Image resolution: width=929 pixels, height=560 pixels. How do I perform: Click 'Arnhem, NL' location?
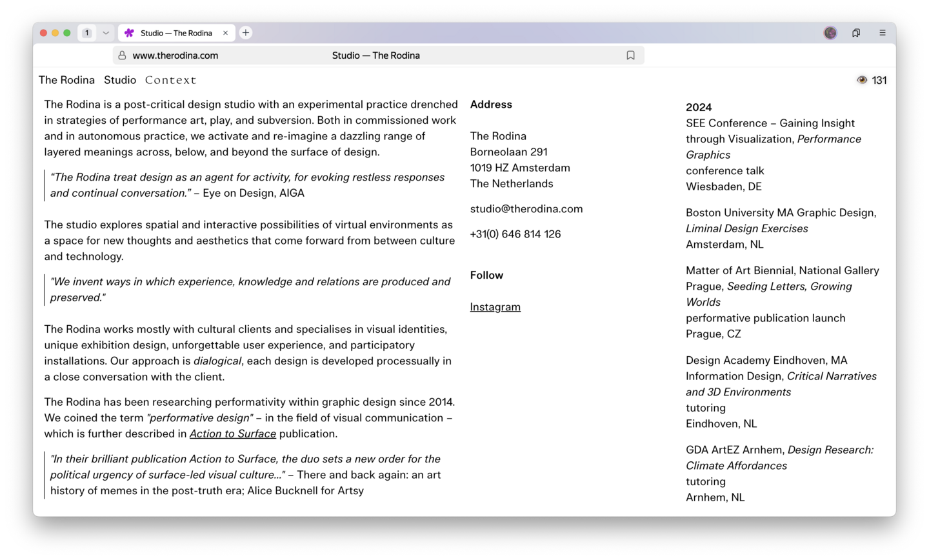[x=715, y=497]
